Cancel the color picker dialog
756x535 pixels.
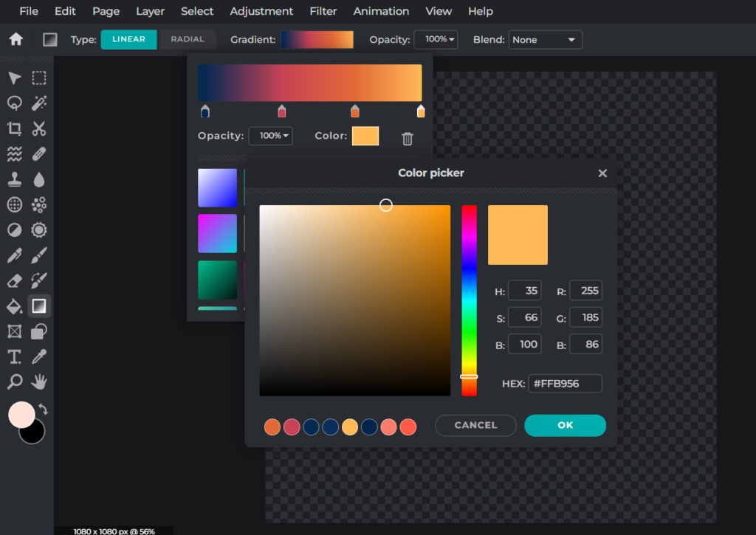[475, 425]
